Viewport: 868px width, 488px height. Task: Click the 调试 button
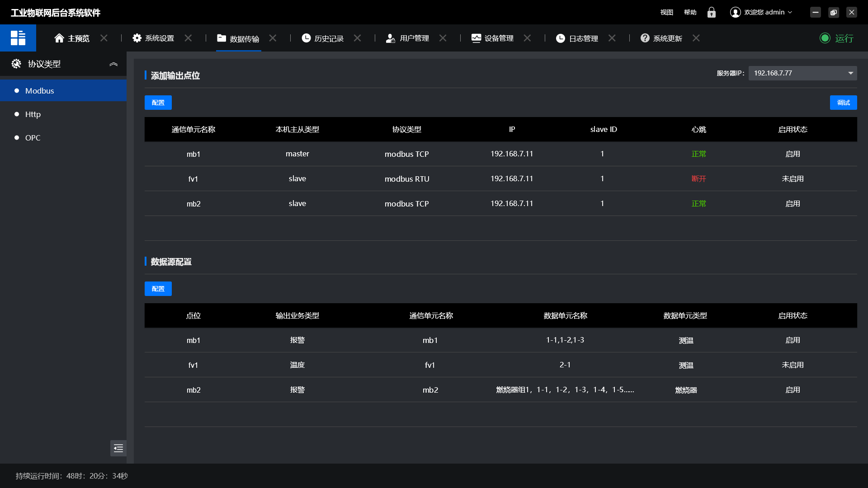tap(843, 103)
